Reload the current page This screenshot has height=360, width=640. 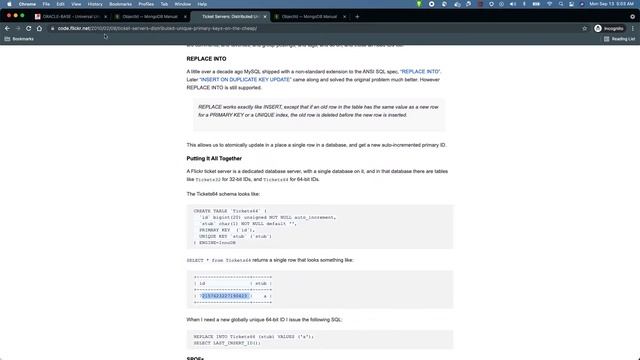(x=29, y=28)
